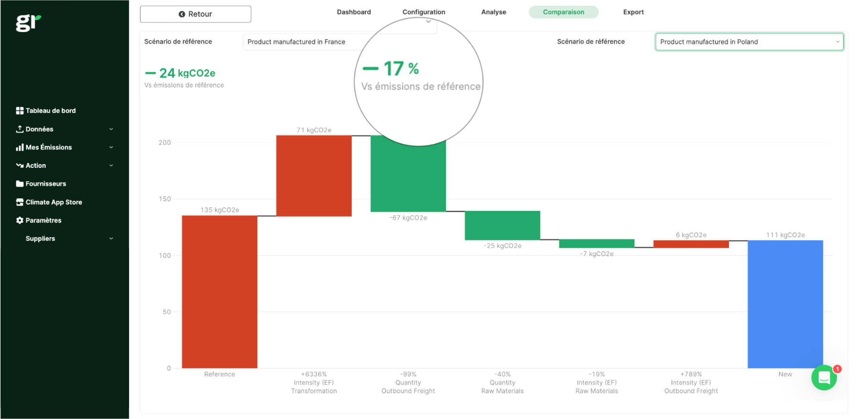868x419 pixels.
Task: Open the chat support bubble
Action: [824, 378]
